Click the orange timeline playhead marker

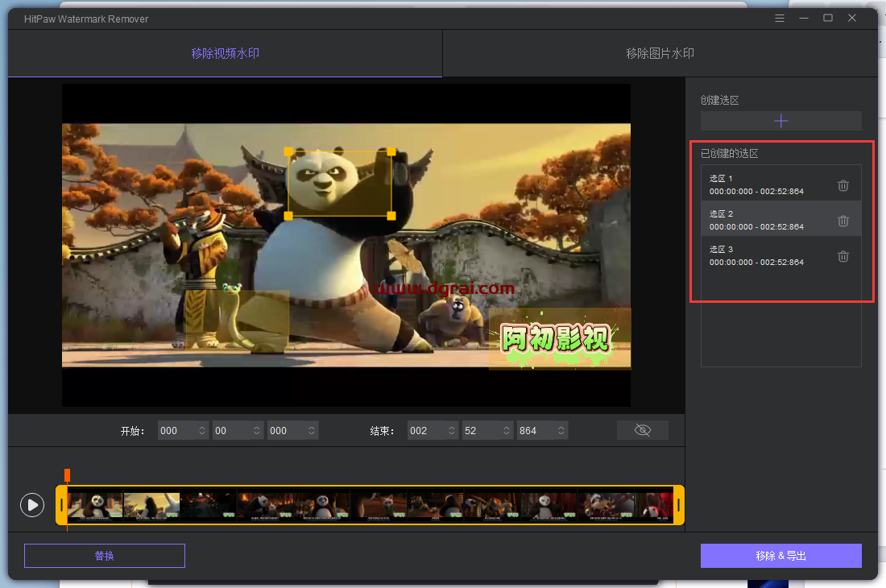click(x=67, y=475)
